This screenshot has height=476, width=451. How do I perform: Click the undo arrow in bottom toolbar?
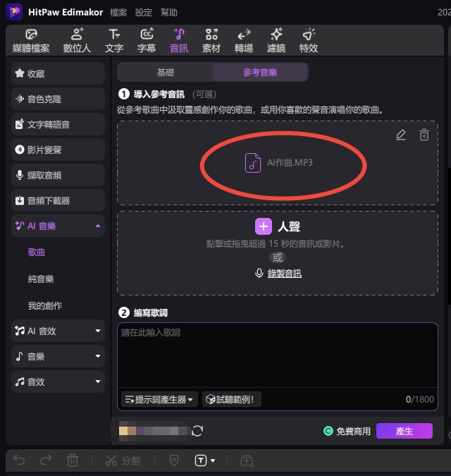[x=19, y=460]
